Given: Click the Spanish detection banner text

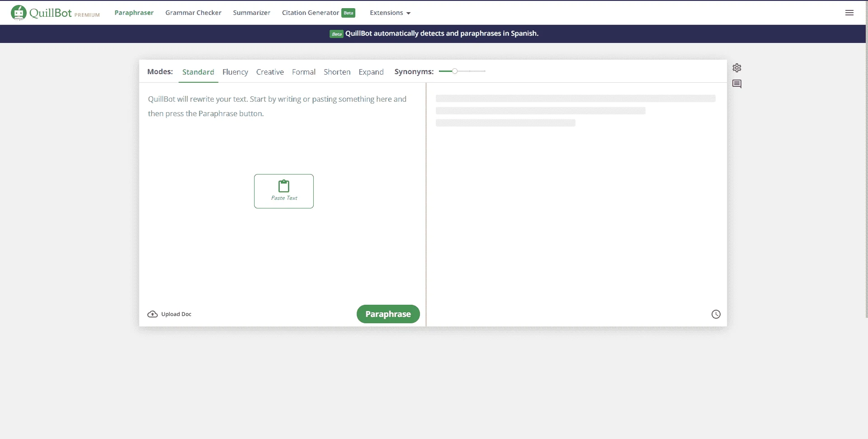Looking at the screenshot, I should (442, 33).
